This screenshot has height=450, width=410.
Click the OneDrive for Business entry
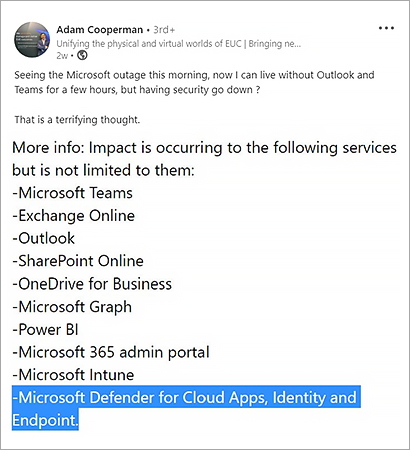pyautogui.click(x=92, y=284)
